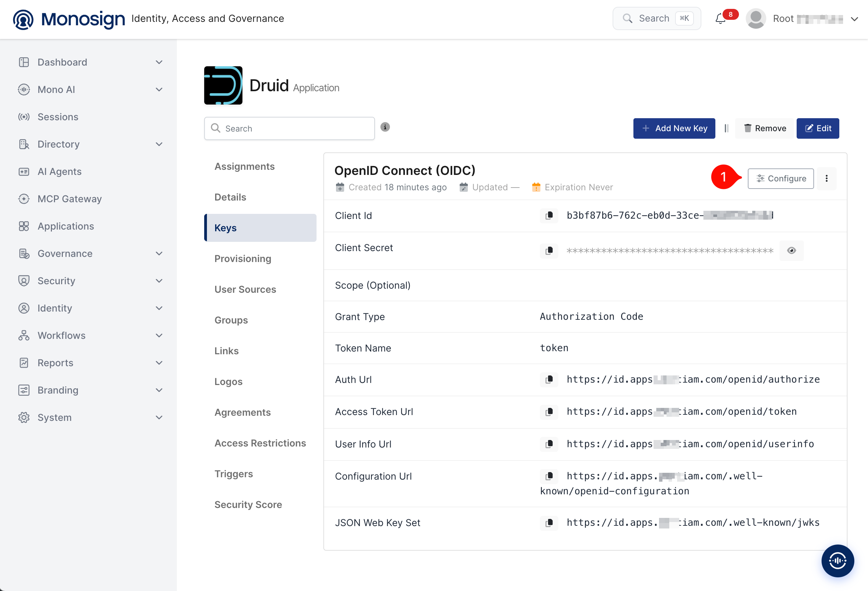The height and width of the screenshot is (591, 868).
Task: Copy the Client Id value
Action: [549, 216]
